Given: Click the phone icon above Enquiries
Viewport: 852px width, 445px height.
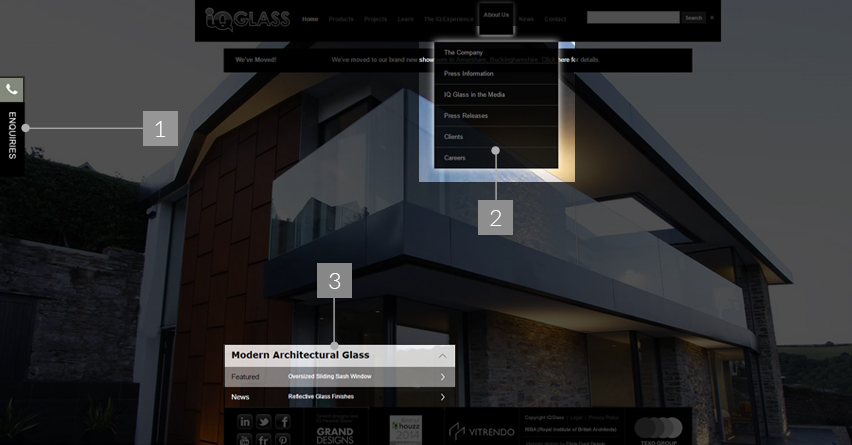Looking at the screenshot, I should tap(11, 89).
